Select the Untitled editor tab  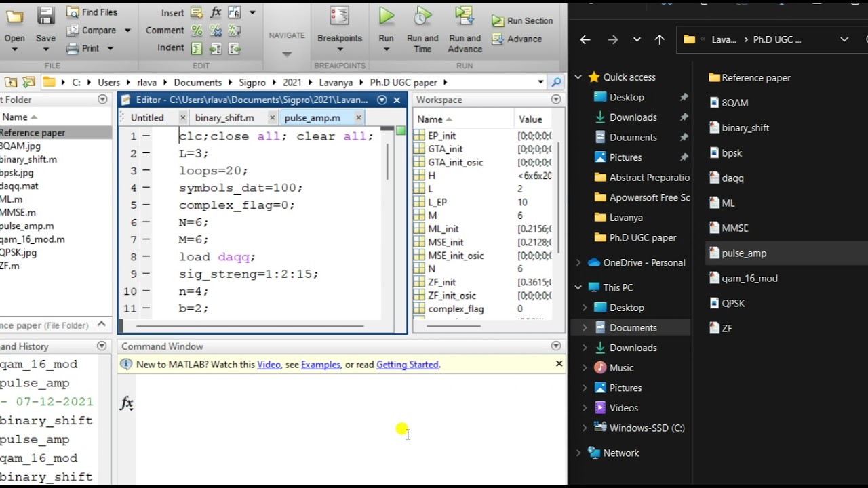[147, 117]
